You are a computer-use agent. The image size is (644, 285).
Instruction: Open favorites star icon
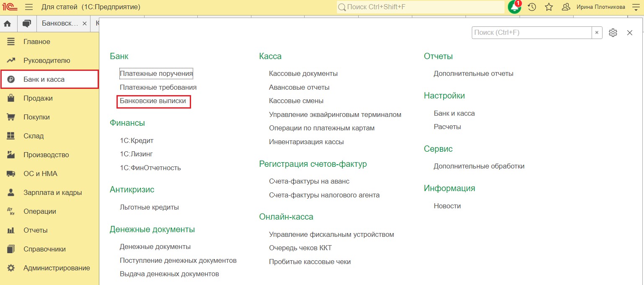coord(549,7)
